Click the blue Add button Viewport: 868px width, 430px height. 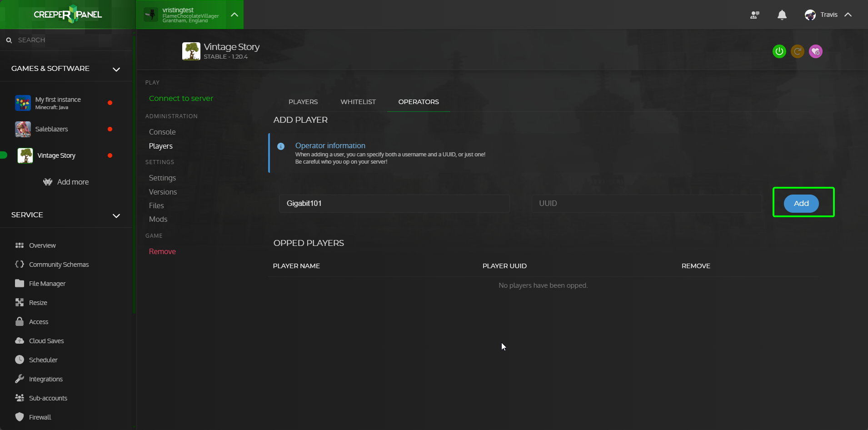tap(801, 203)
